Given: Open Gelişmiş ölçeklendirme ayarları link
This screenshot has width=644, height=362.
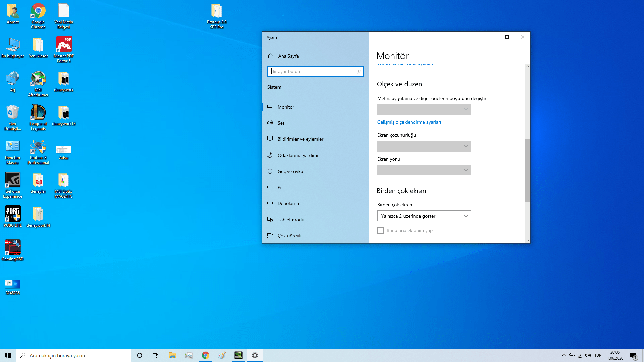Looking at the screenshot, I should pos(409,122).
